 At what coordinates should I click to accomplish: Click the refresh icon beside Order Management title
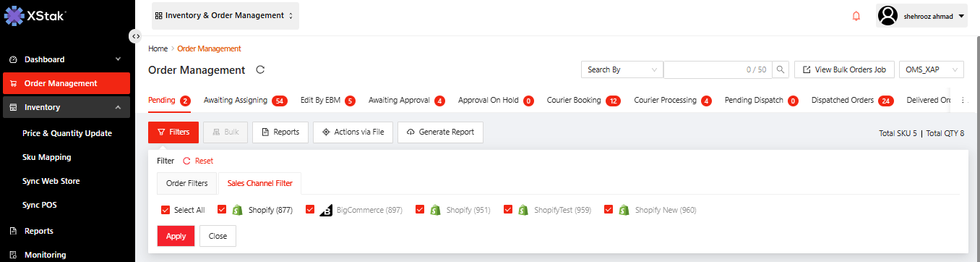click(261, 70)
